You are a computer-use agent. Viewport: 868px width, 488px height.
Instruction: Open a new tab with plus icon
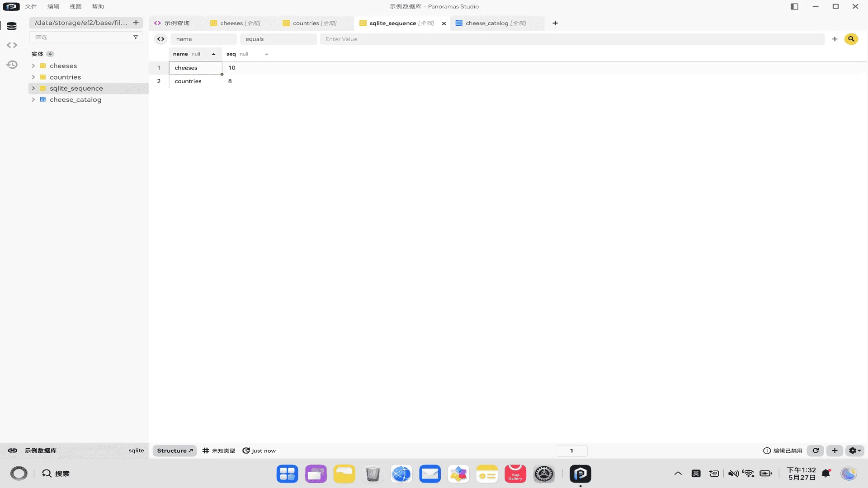tap(555, 23)
